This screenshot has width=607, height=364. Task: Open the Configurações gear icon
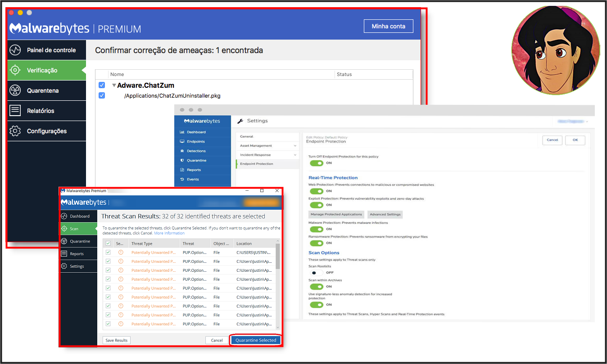15,131
